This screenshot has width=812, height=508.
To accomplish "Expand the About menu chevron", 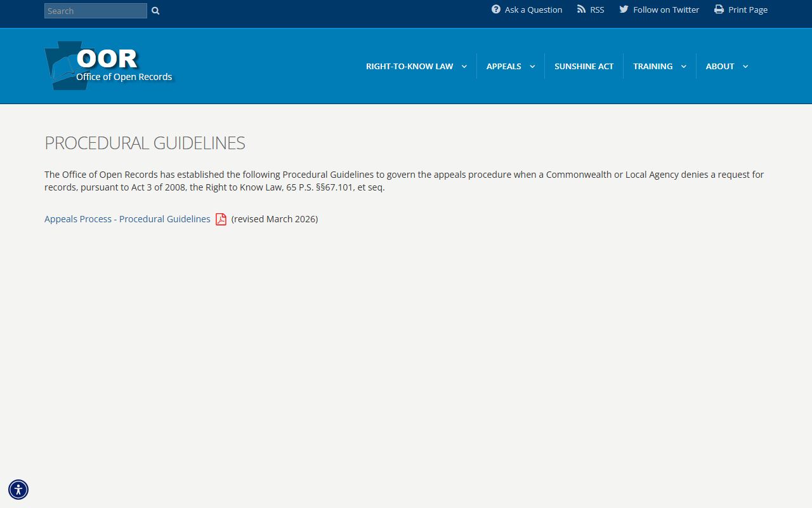I will point(745,67).
